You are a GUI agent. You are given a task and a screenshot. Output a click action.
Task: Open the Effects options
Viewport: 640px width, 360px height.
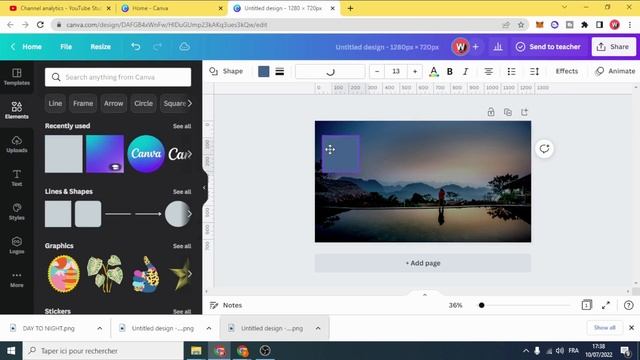[x=567, y=71]
